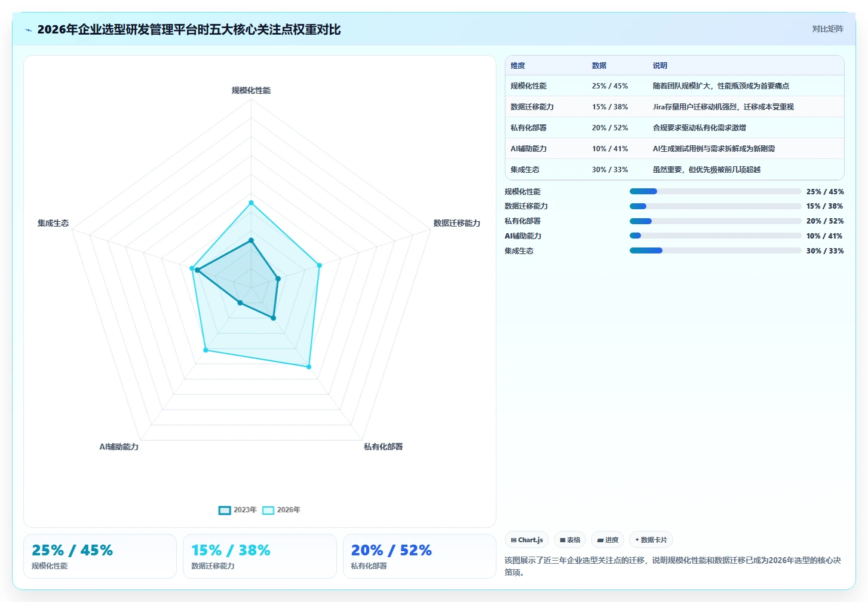
Task: Click the Chart.js tag icon
Action: (x=514, y=540)
